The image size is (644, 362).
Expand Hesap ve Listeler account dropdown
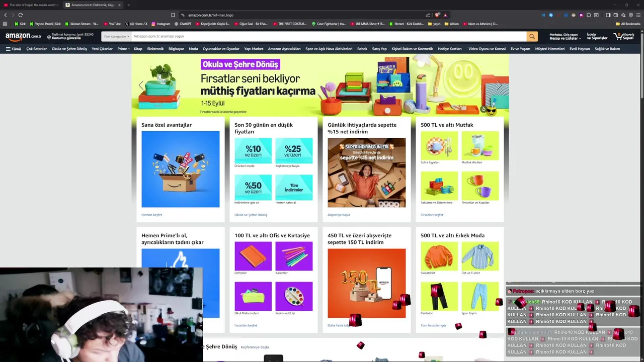(x=565, y=36)
